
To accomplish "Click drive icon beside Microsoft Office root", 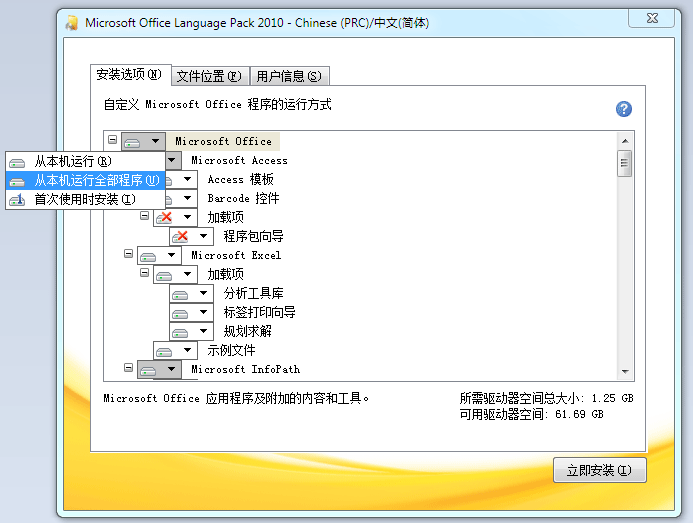I will [133, 142].
